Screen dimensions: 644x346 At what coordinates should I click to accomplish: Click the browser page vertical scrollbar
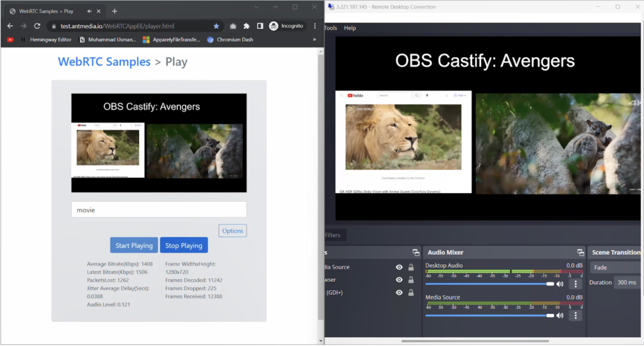click(x=321, y=187)
